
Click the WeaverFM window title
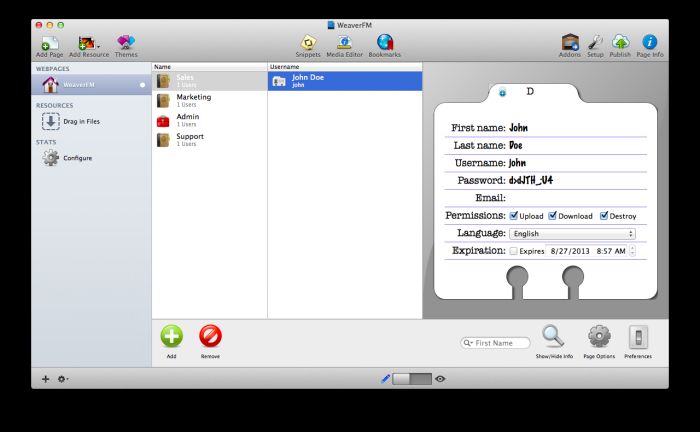pos(354,25)
